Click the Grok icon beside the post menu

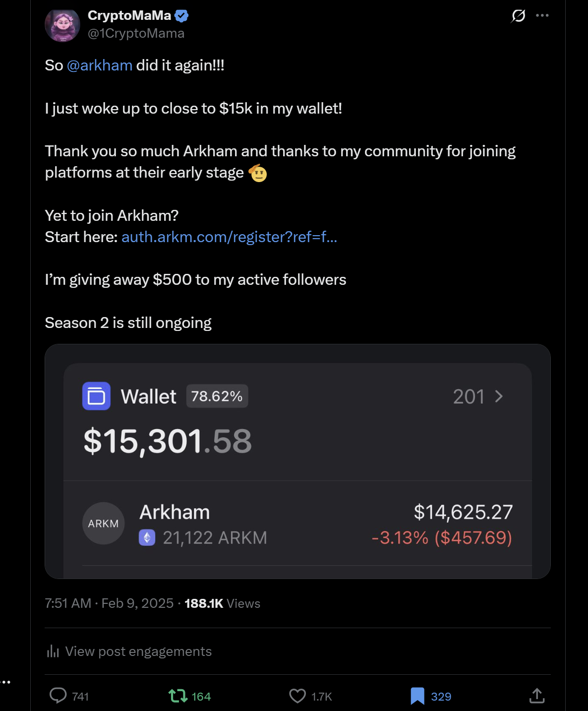(x=518, y=16)
